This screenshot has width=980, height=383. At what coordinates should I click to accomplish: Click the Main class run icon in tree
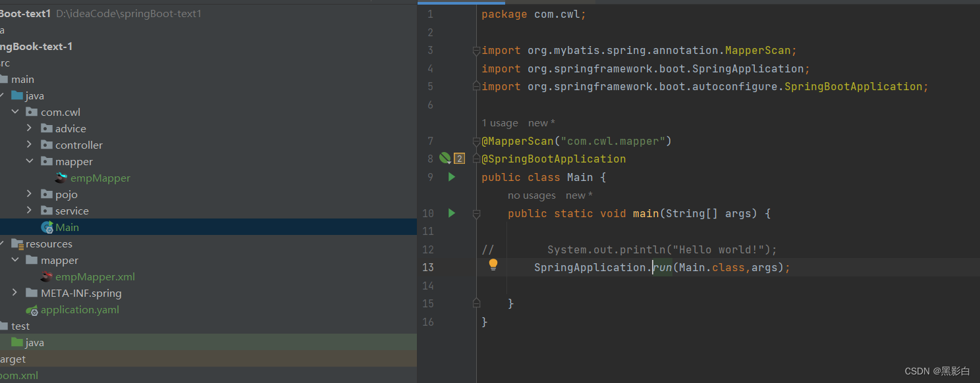point(46,226)
